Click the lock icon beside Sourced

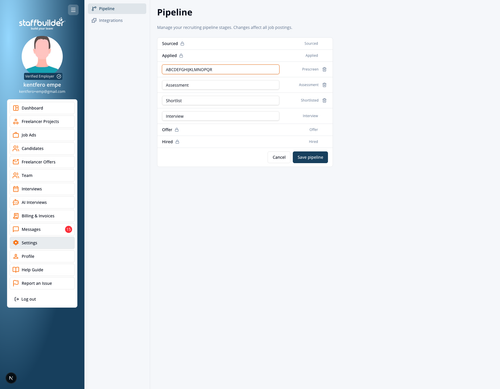point(182,44)
